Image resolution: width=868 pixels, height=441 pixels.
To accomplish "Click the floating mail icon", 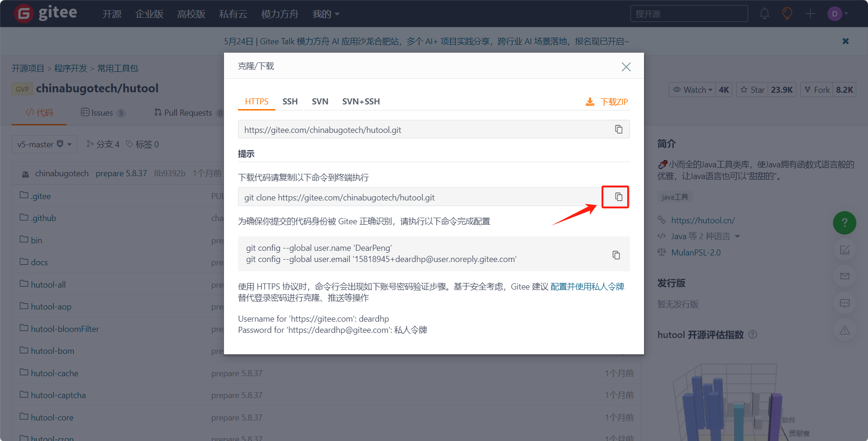I will tap(844, 276).
